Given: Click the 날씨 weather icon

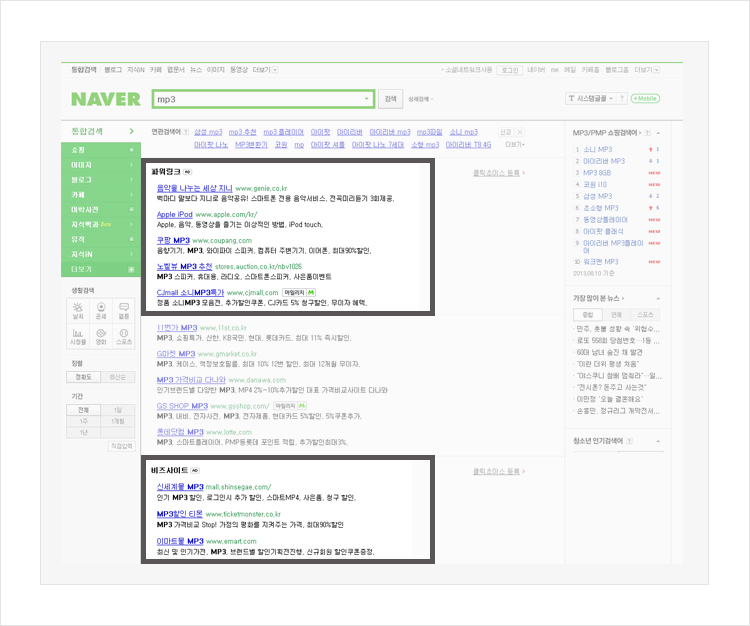Looking at the screenshot, I should click(x=77, y=310).
